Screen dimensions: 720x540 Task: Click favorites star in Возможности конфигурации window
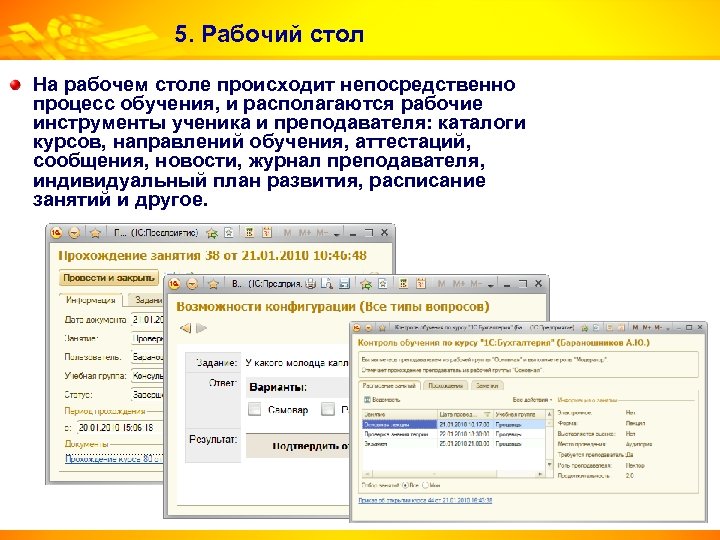(x=213, y=284)
